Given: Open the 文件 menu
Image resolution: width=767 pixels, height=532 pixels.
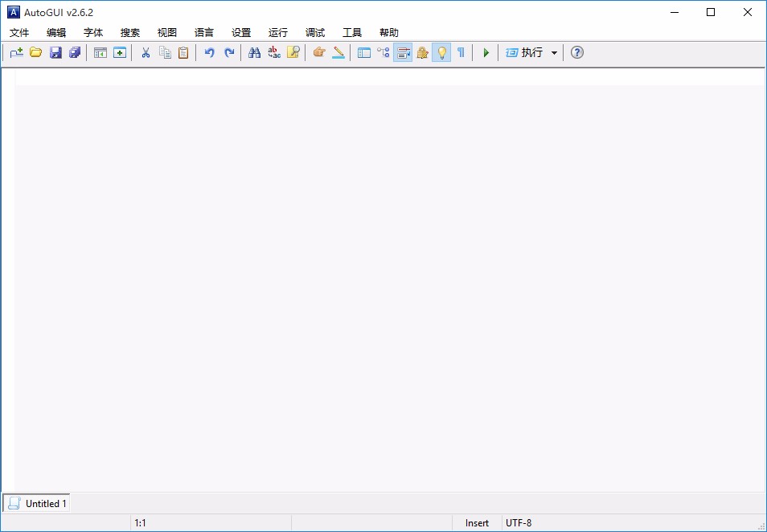Looking at the screenshot, I should tap(19, 33).
